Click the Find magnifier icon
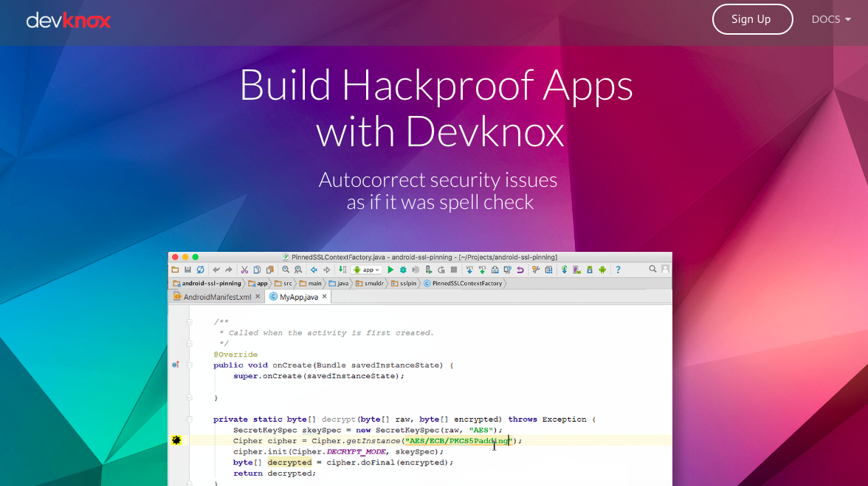The width and height of the screenshot is (868, 486). 286,270
